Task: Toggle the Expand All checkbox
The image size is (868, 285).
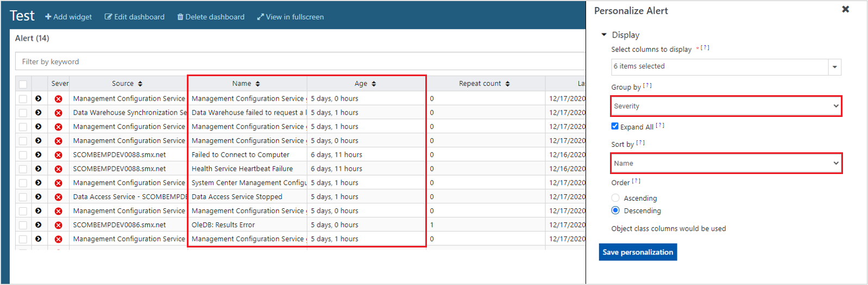Action: coord(615,126)
